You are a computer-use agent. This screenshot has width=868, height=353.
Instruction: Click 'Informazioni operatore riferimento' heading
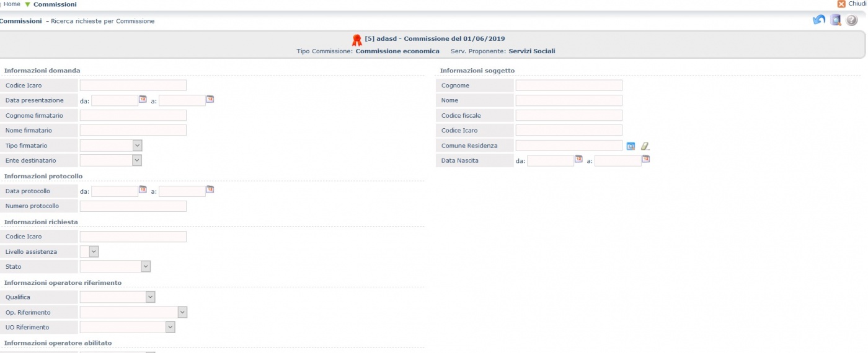[x=63, y=282]
